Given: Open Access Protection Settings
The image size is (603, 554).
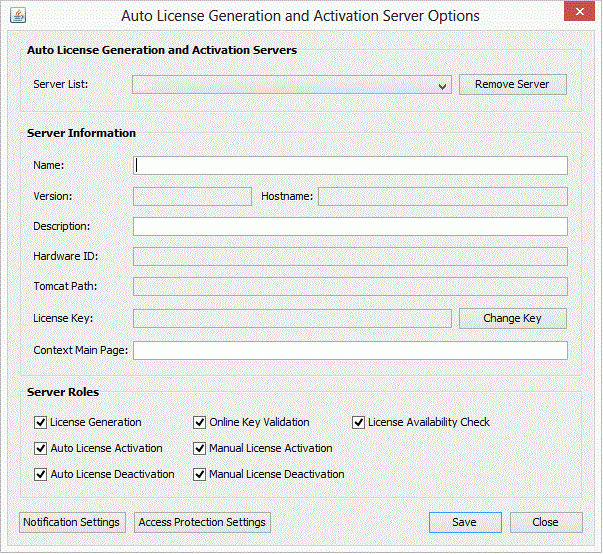Looking at the screenshot, I should (202, 522).
